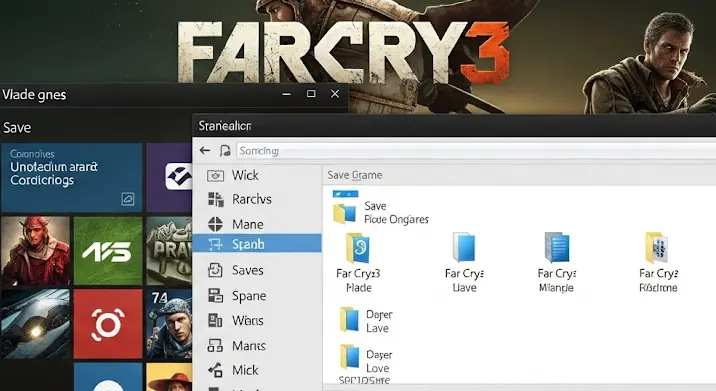This screenshot has height=391, width=716.
Task: Click the icon beside 'Spane'
Action: pos(216,296)
